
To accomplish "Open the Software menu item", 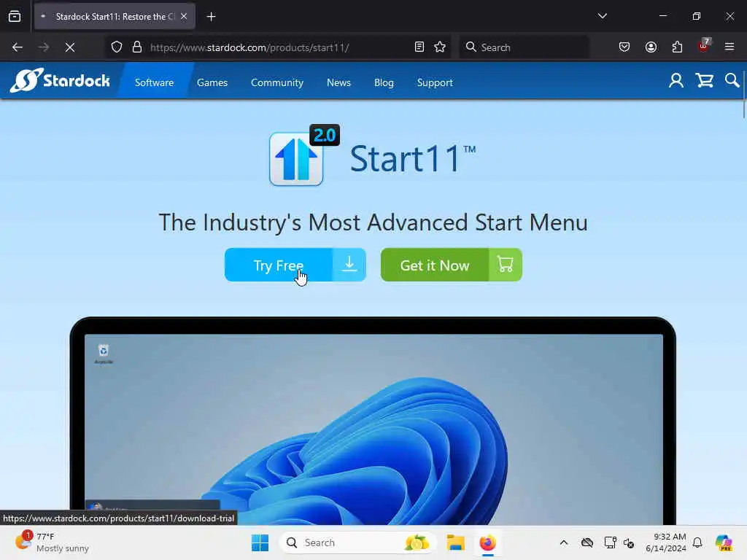I will pos(154,82).
